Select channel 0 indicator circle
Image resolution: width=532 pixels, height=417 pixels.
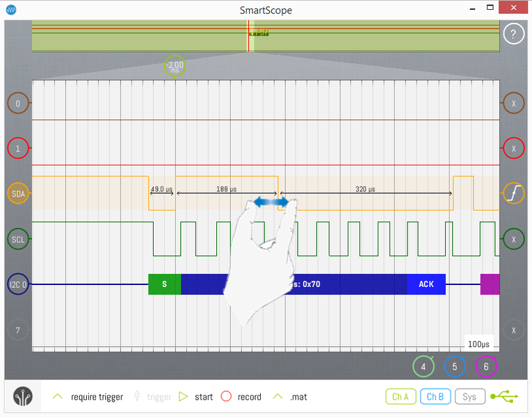click(18, 104)
